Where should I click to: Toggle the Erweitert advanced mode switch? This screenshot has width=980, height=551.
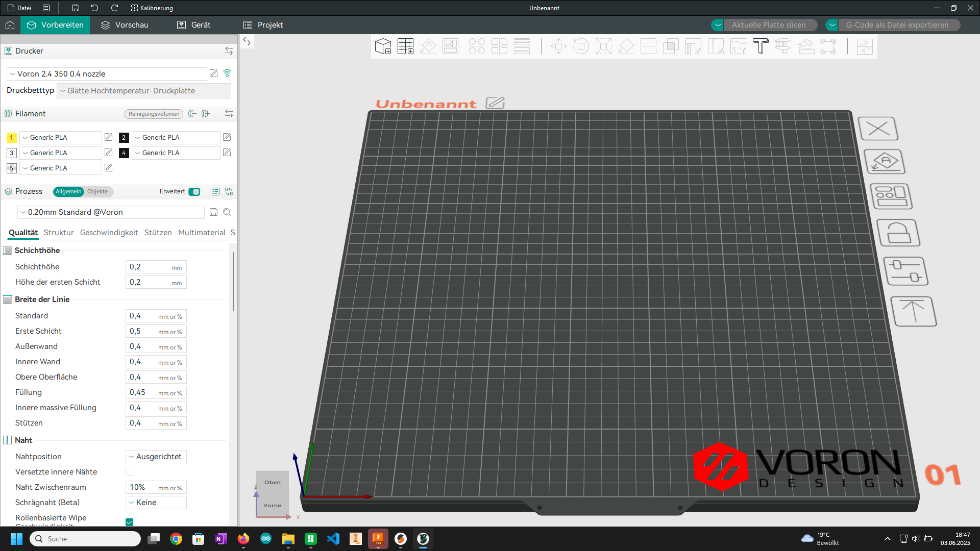pyautogui.click(x=194, y=192)
